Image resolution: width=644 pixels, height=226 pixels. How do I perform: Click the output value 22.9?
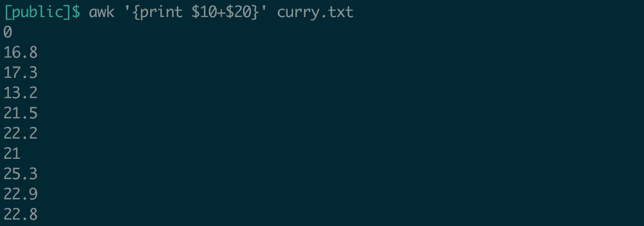[x=20, y=195]
